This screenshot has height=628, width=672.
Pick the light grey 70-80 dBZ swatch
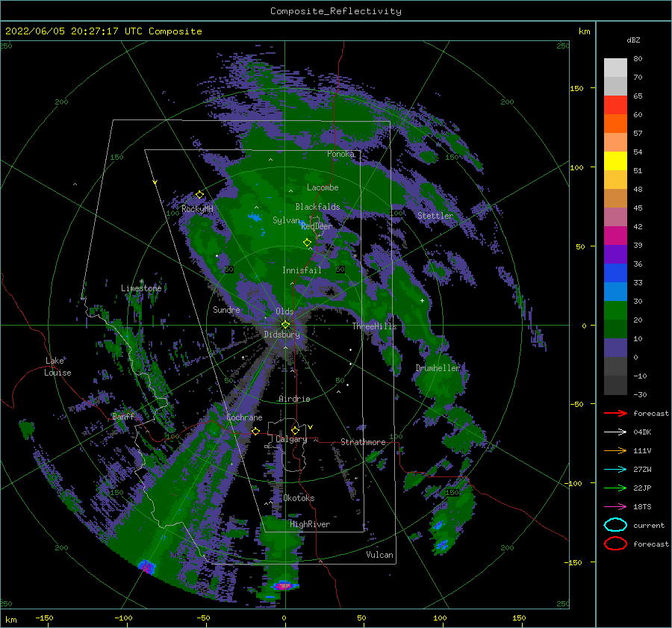[x=615, y=67]
